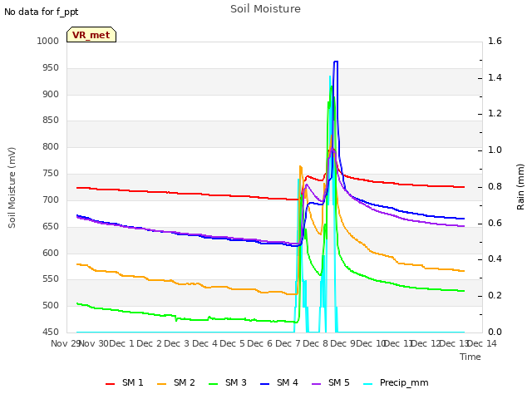
Task: Click the Time axis label
Action: pos(470,357)
